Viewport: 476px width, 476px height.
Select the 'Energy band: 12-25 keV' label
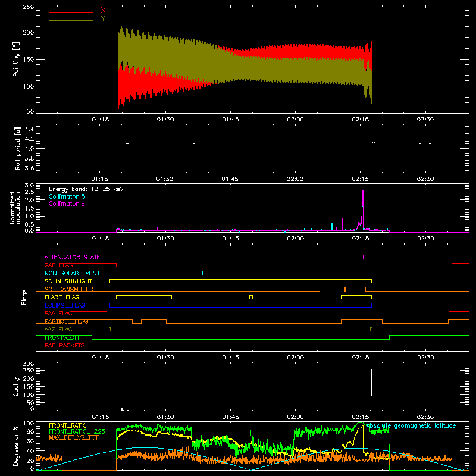click(86, 189)
